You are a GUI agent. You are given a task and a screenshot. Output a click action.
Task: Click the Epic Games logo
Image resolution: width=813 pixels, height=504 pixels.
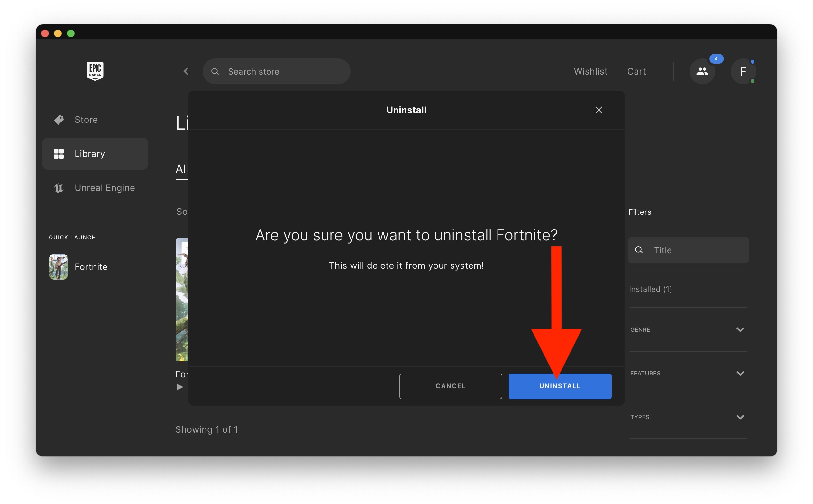[95, 71]
